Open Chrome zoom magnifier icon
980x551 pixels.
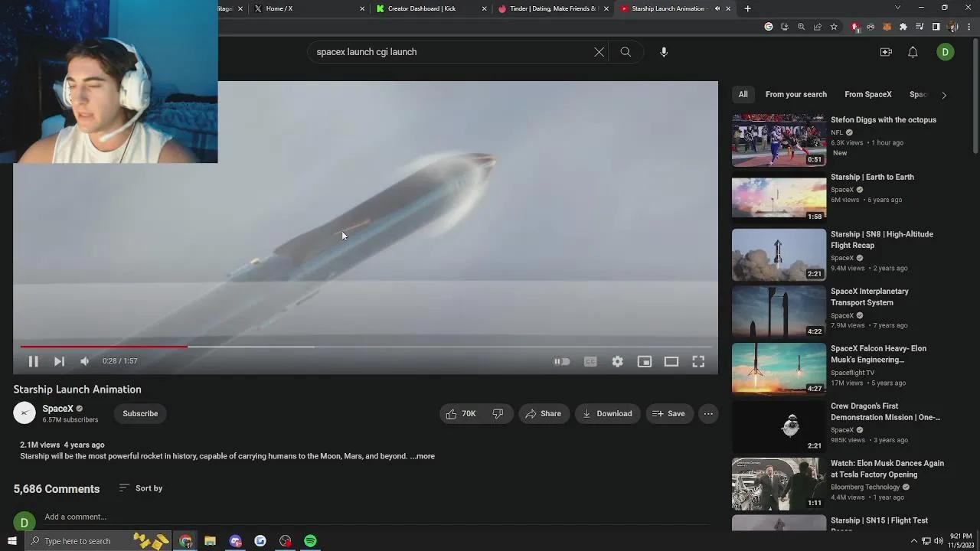click(x=801, y=27)
